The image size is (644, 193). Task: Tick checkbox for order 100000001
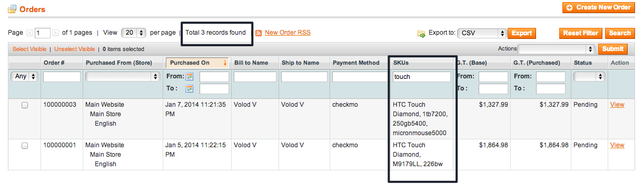coord(25,146)
